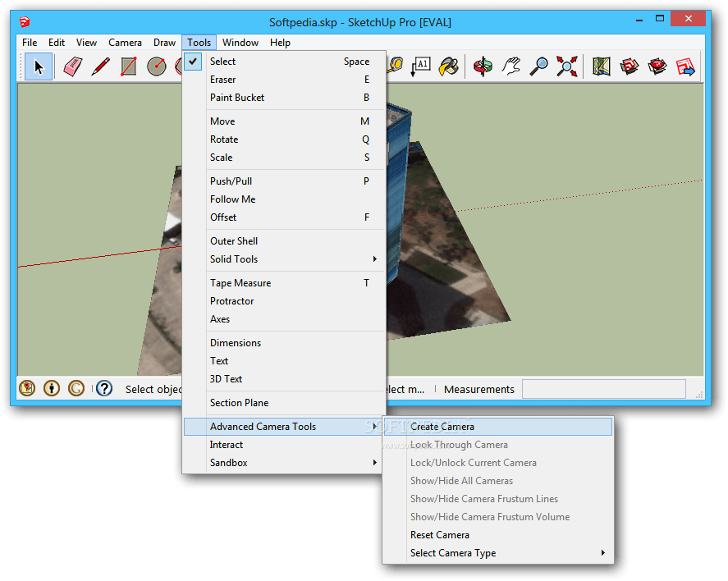Viewport: 728px width, 581px height.
Task: Choose Tape Measure menu entry
Action: (x=284, y=282)
